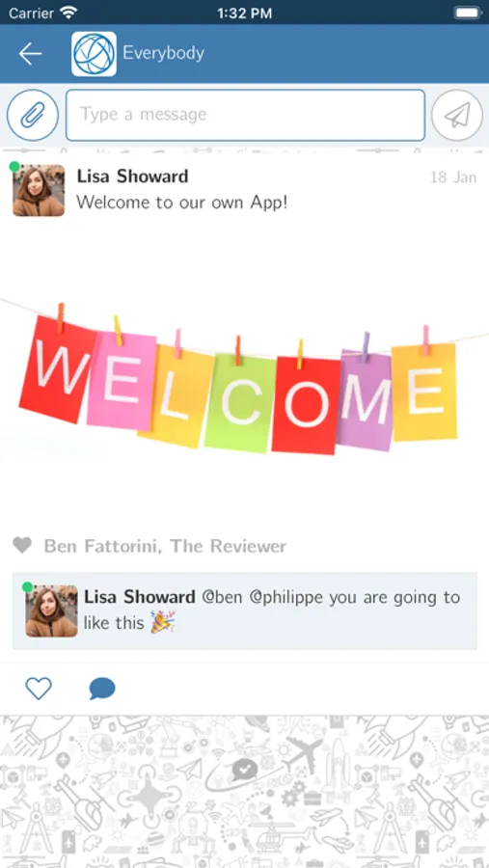Open Lisa Showard's avatar in the comment
This screenshot has height=868, width=489.
[51, 610]
